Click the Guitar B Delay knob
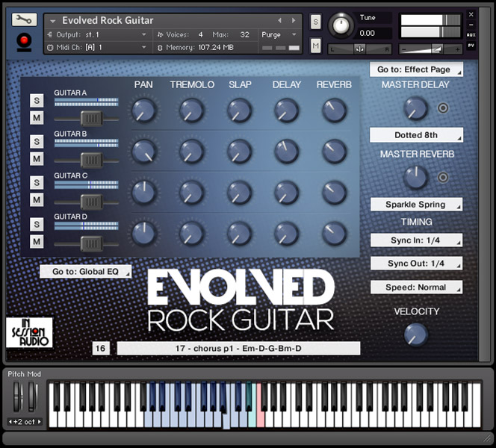496x448 pixels. tap(287, 151)
